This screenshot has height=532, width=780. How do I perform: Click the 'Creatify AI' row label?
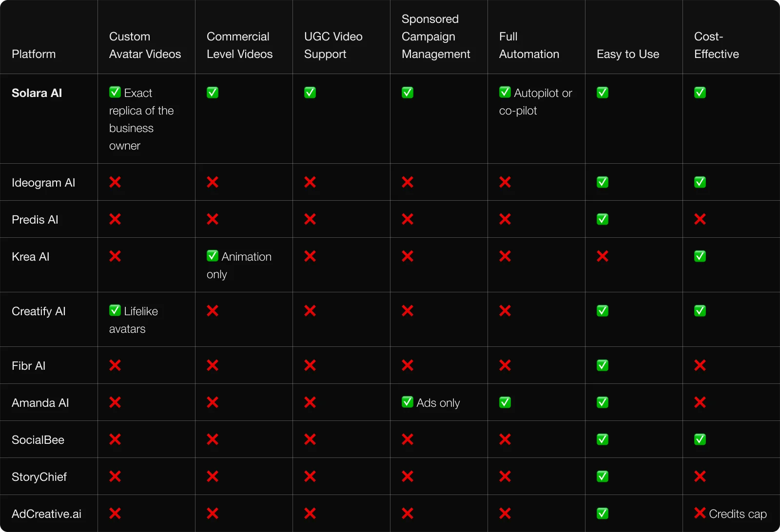(39, 311)
